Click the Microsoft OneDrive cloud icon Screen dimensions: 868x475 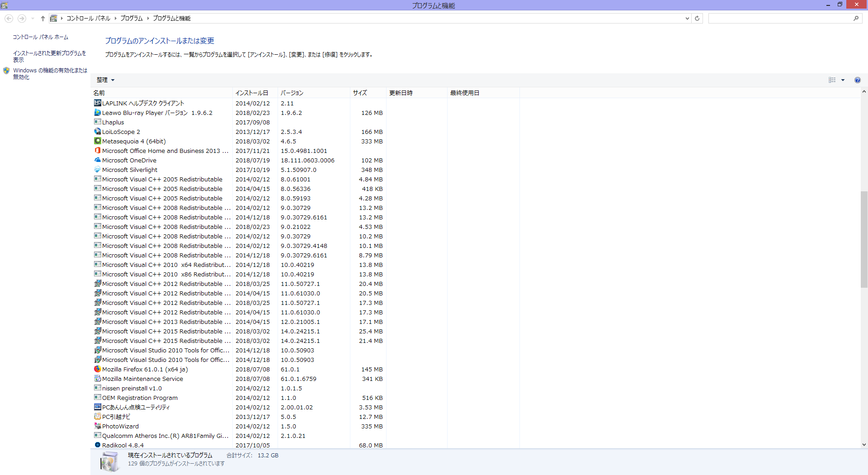(97, 160)
